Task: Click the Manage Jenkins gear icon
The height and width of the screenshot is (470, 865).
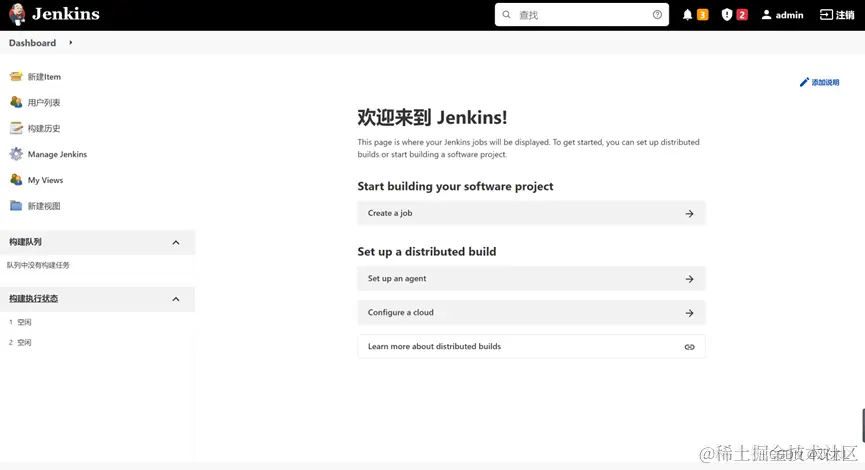Action: [16, 154]
